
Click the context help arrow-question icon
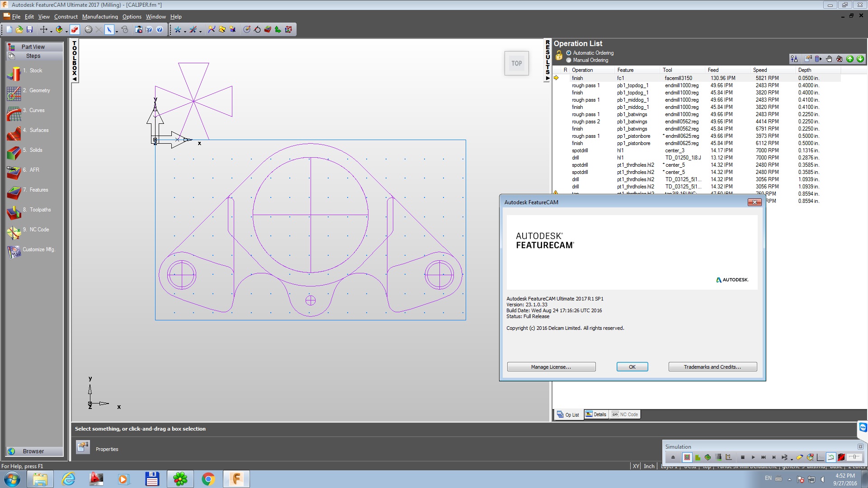point(148,29)
